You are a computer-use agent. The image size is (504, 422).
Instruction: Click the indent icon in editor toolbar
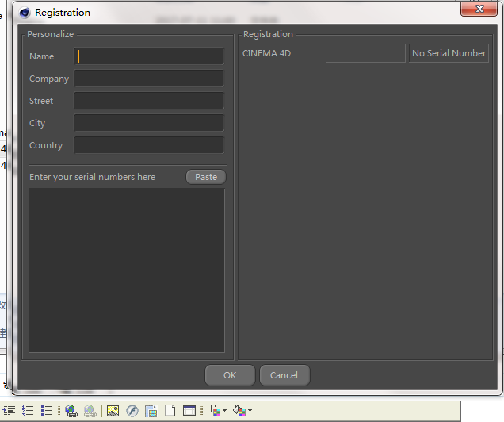tap(10, 411)
